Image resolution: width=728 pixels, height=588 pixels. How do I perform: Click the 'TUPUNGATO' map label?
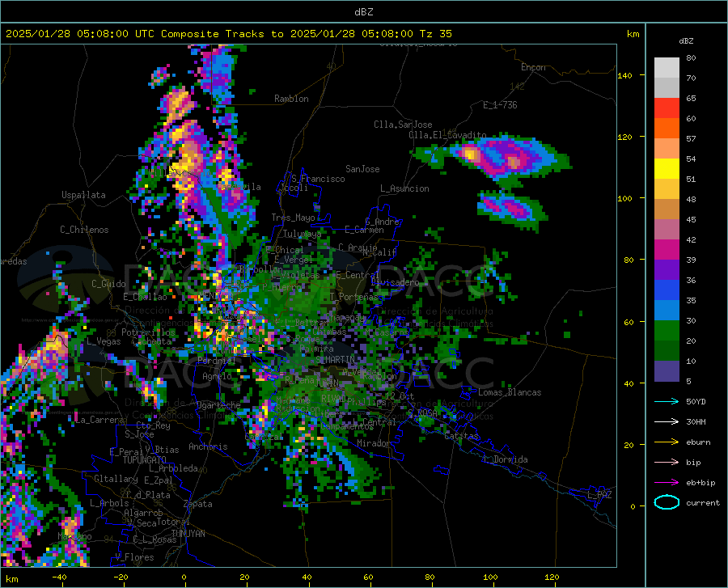(145, 460)
